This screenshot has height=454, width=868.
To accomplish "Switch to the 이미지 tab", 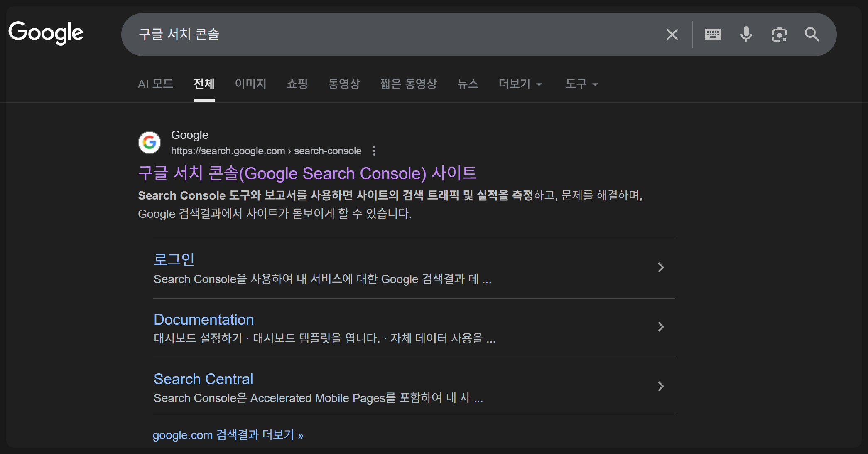I will click(x=250, y=84).
